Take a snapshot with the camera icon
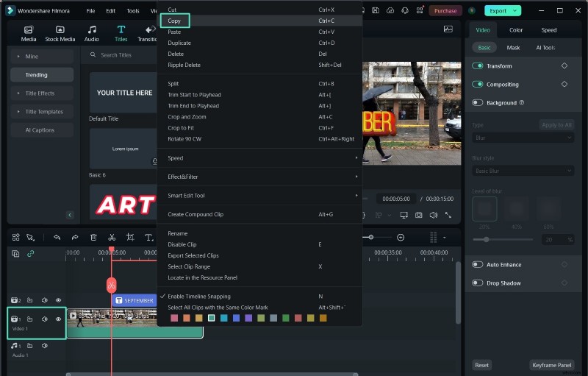 coord(418,215)
